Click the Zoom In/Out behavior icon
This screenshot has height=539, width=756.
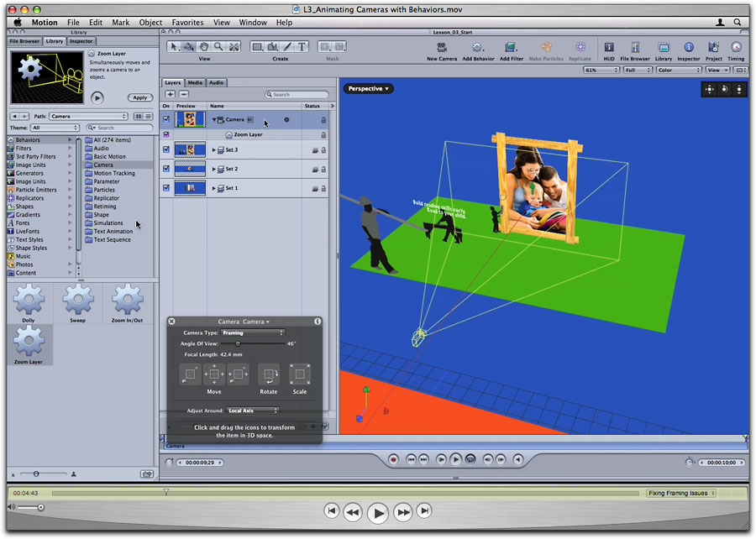(x=128, y=299)
